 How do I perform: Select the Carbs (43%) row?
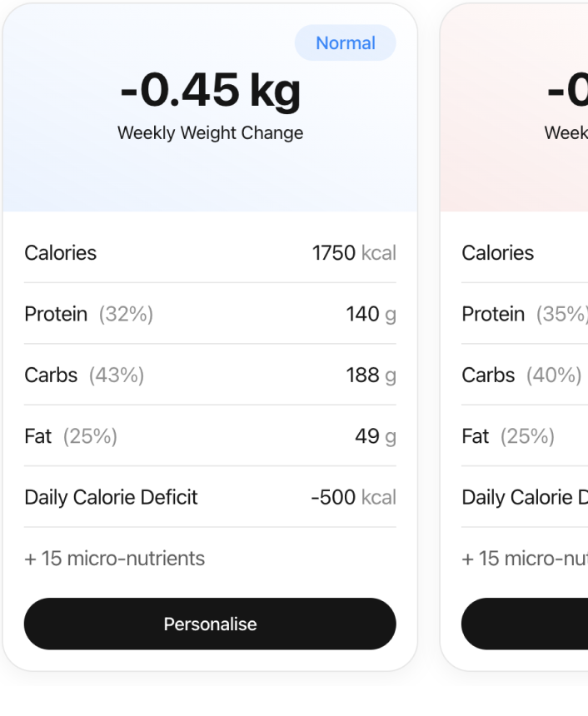point(210,375)
